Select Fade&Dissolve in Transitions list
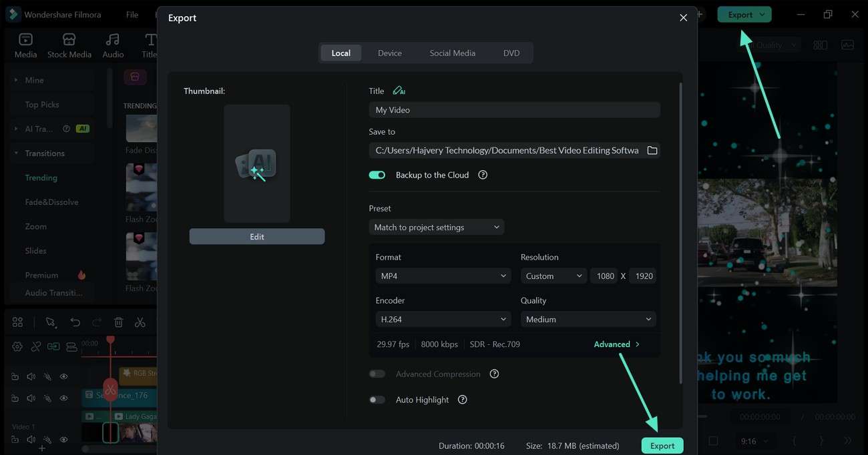The image size is (868, 455). (x=51, y=202)
